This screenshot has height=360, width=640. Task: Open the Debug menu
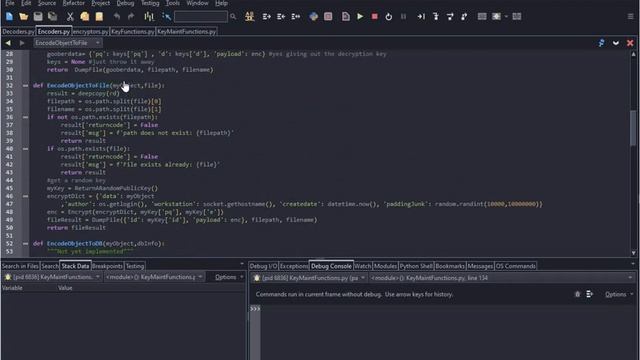click(125, 3)
